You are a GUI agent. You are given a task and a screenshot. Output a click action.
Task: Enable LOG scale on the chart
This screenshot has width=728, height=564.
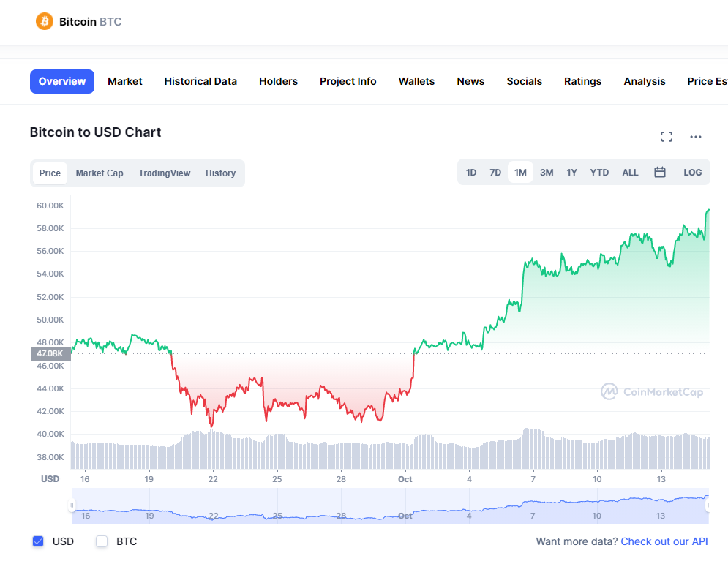(x=692, y=172)
